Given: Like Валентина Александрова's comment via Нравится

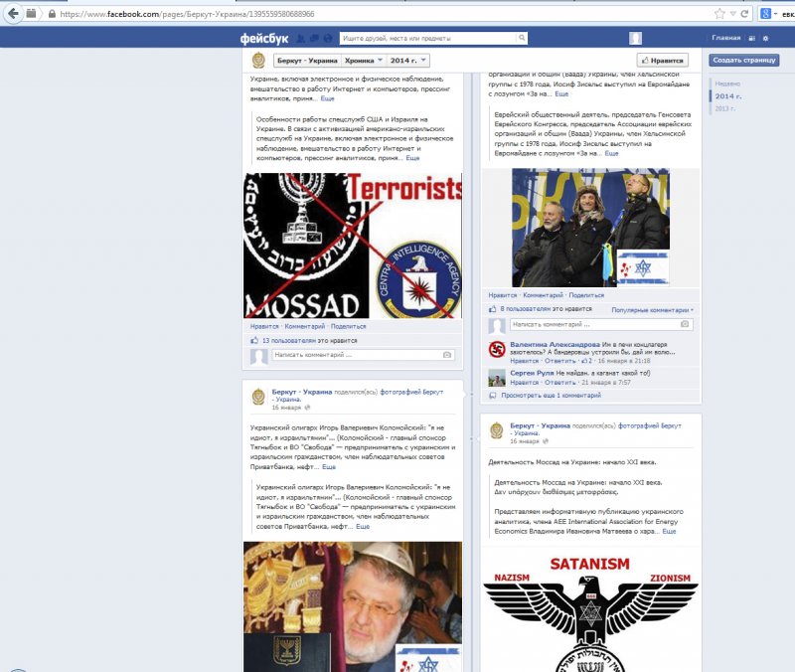Looking at the screenshot, I should pyautogui.click(x=525, y=361).
